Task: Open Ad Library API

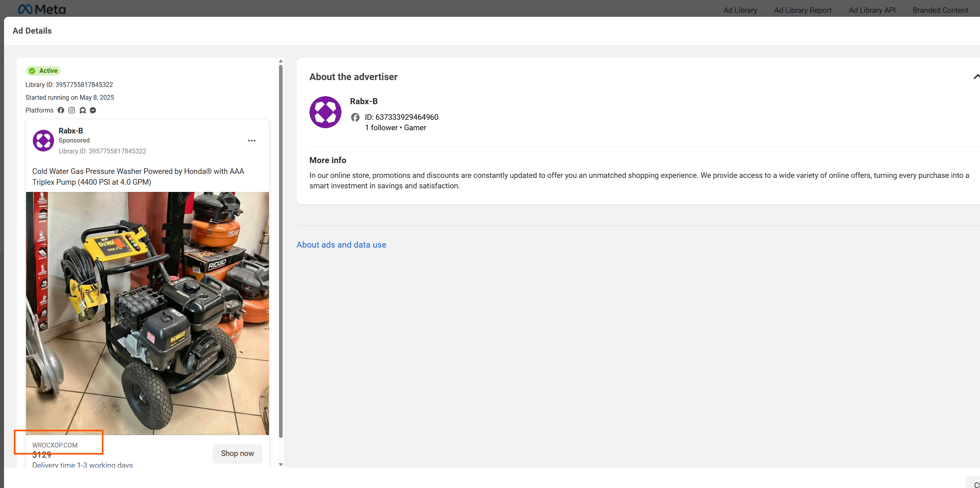Action: 872,10
